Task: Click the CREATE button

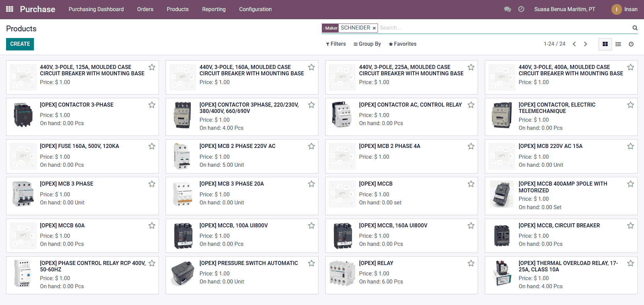Action: point(20,44)
